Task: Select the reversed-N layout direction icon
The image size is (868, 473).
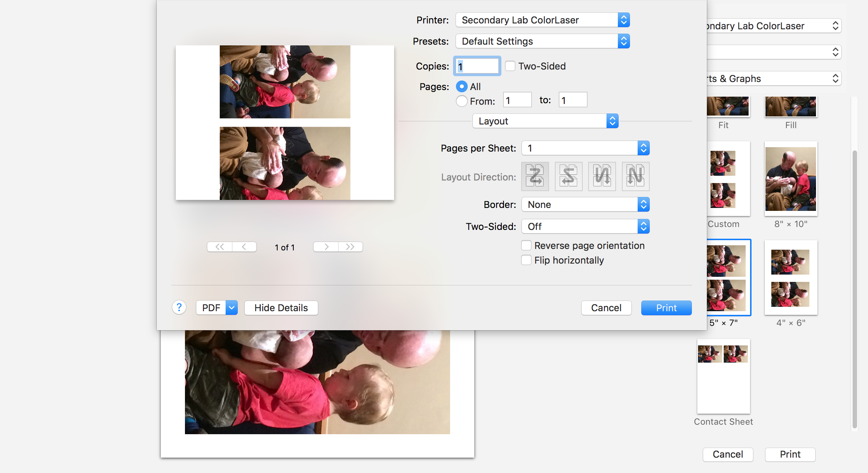Action: [x=602, y=176]
